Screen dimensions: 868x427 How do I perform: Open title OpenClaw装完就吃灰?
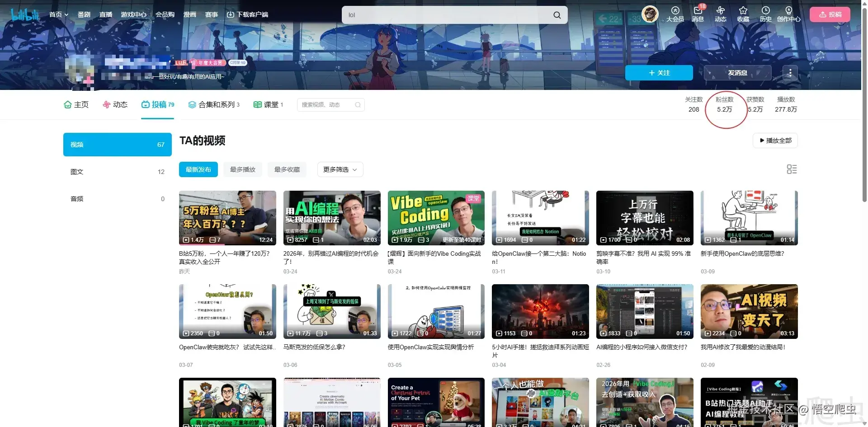click(226, 347)
